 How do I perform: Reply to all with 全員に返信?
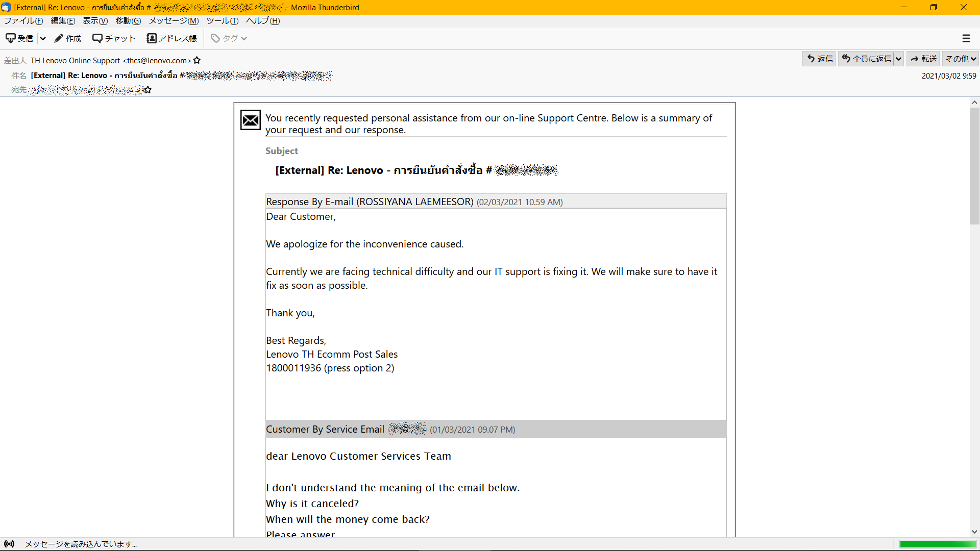pos(866,59)
